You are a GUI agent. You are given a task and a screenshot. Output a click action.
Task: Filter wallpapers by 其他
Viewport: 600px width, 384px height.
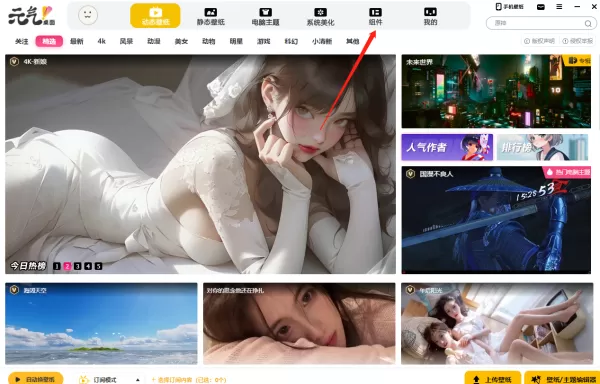(352, 41)
